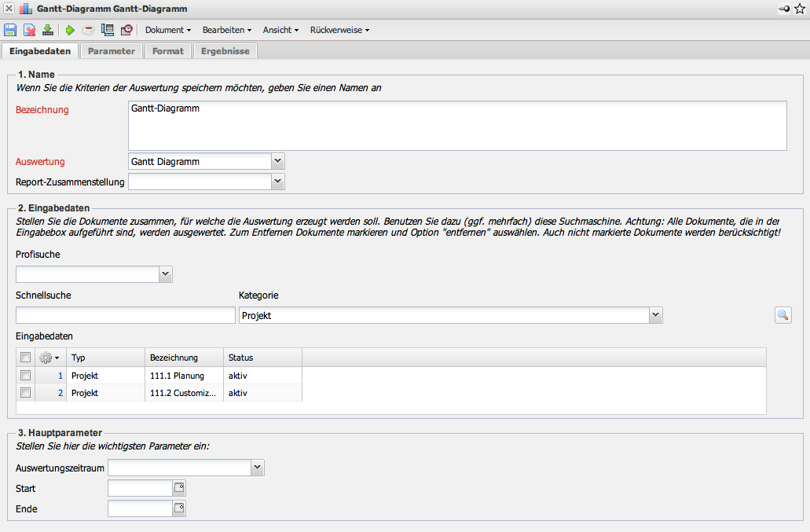Open the Dokument menu

(168, 30)
